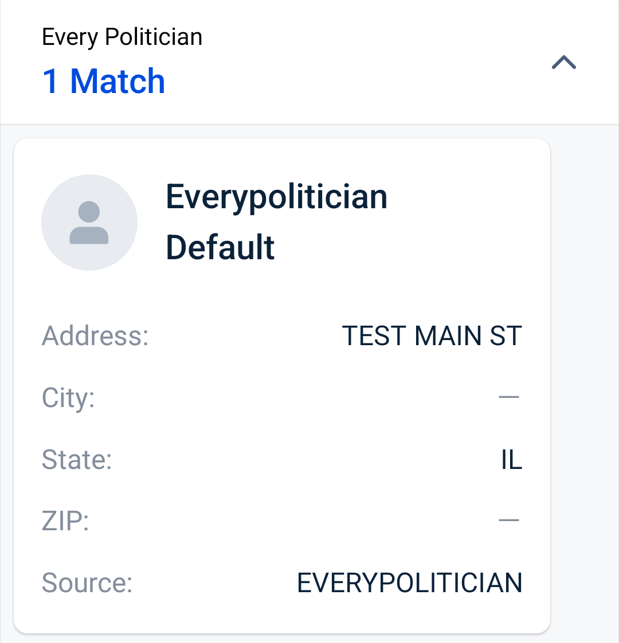
Task: Click the word Everypolitician in card title
Action: point(276,198)
